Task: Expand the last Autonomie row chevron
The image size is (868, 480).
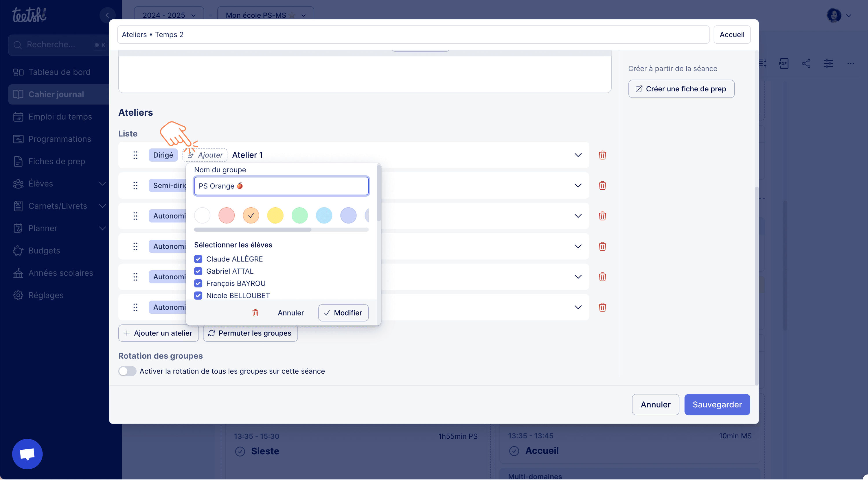Action: click(x=578, y=307)
